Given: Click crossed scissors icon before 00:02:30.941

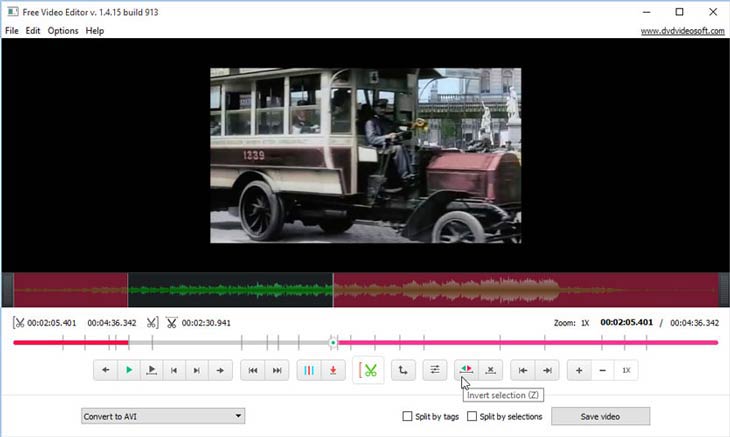Looking at the screenshot, I should 171,323.
